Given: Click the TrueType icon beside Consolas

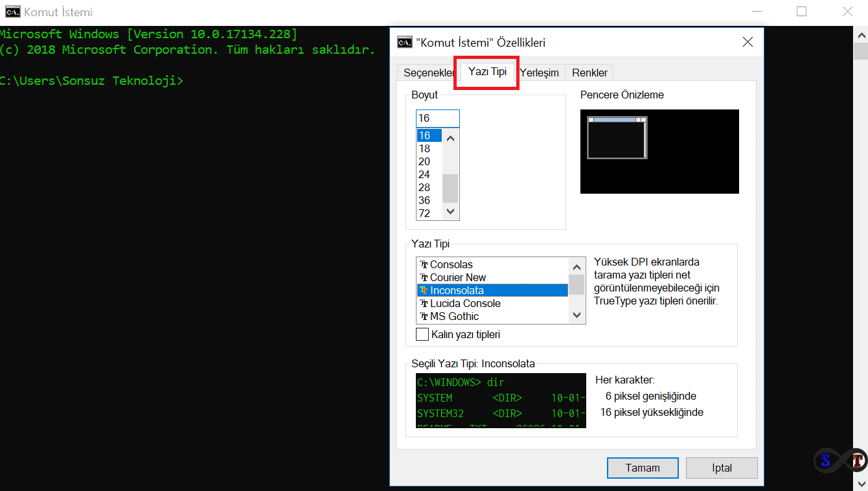Looking at the screenshot, I should [424, 265].
